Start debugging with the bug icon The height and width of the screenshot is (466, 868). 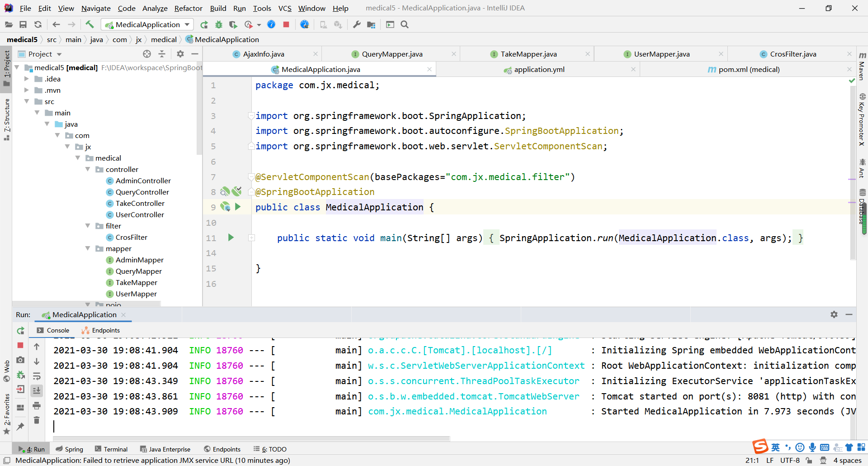pos(219,24)
